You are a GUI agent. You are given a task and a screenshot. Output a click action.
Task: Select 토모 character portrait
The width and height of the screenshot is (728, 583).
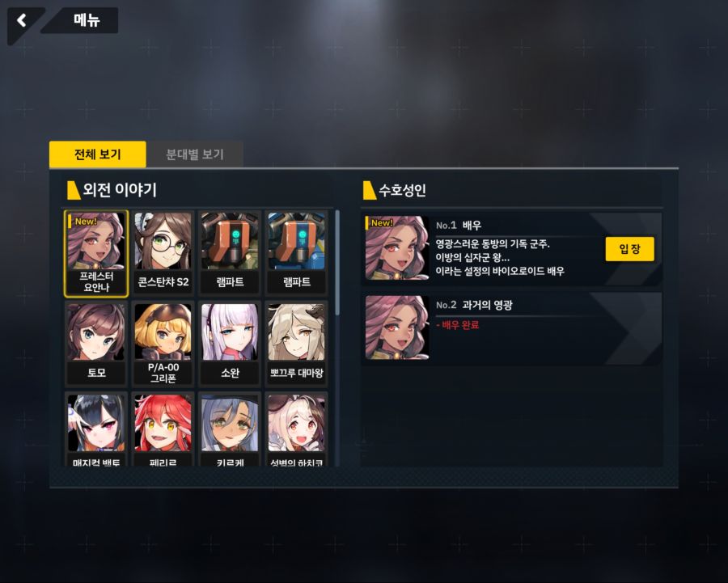[96, 344]
